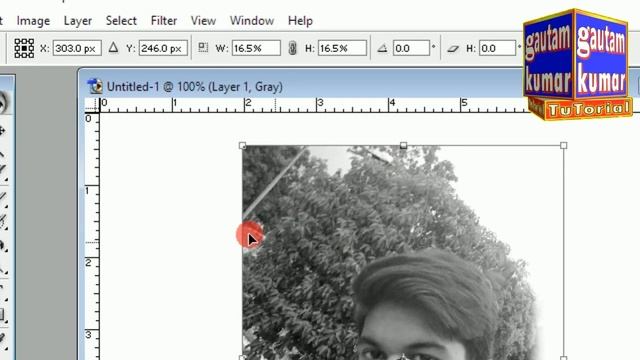This screenshot has width=640, height=360.
Task: Click the reference point location grid icon
Action: [24, 48]
